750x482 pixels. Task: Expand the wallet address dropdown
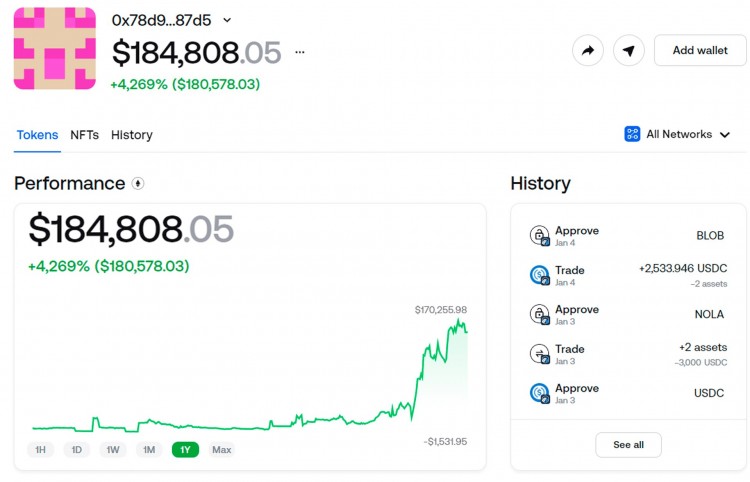point(227,20)
